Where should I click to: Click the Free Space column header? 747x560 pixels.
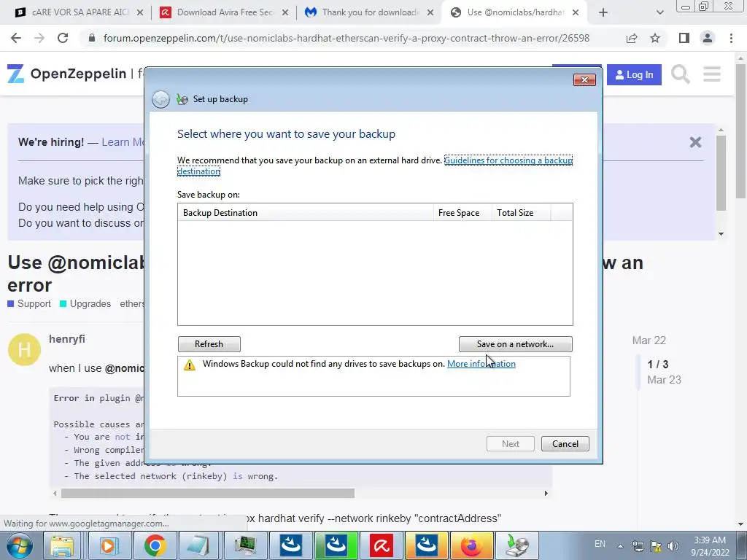(x=462, y=213)
